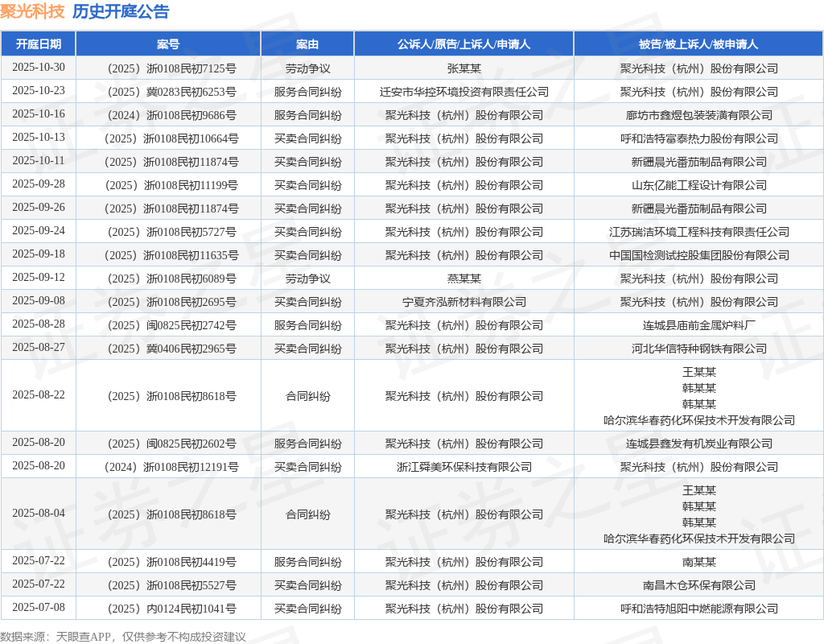Screen dimensions: 824x644
Task: Click the 被告/被上诉人/被申请人 column header
Action: pos(698,44)
